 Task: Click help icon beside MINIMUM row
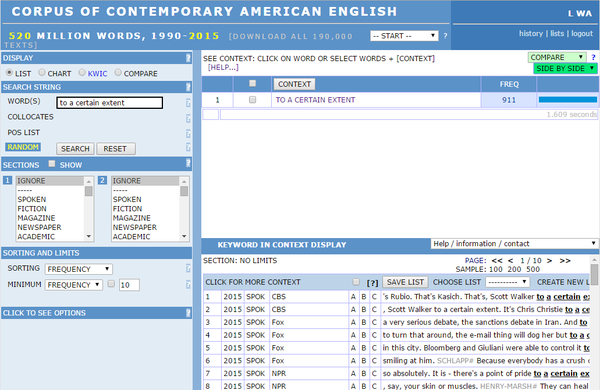pyautogui.click(x=188, y=284)
